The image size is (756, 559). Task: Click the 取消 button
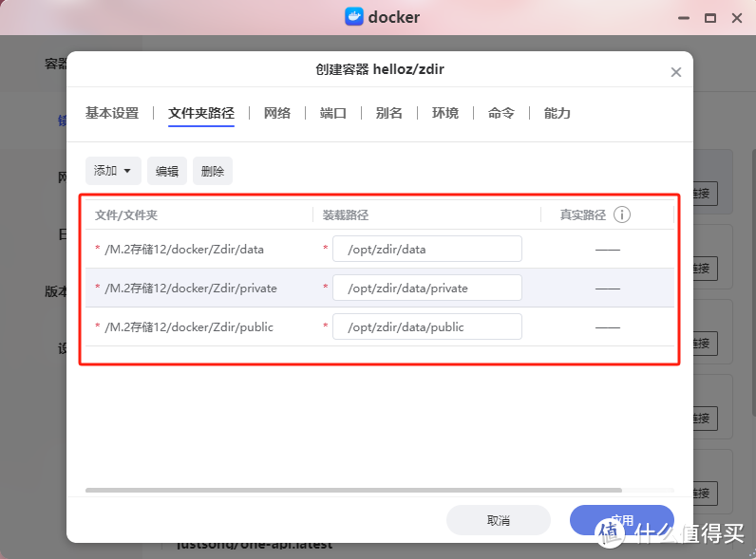click(x=498, y=520)
